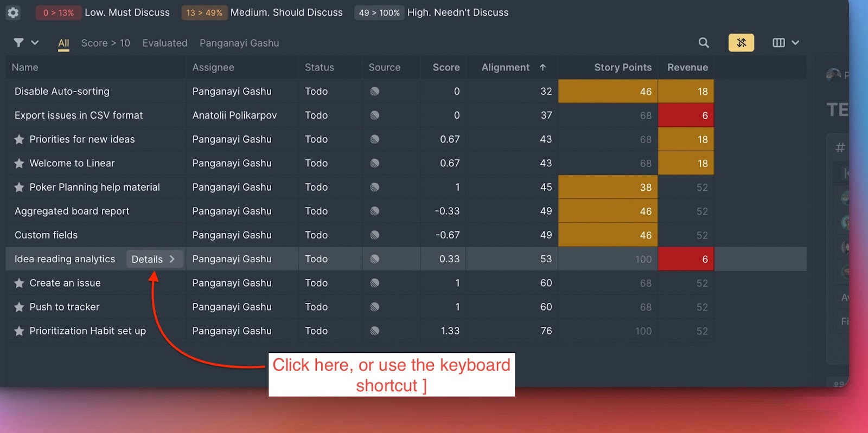This screenshot has height=433, width=868.
Task: Switch to the Evaluated tab
Action: click(x=165, y=43)
